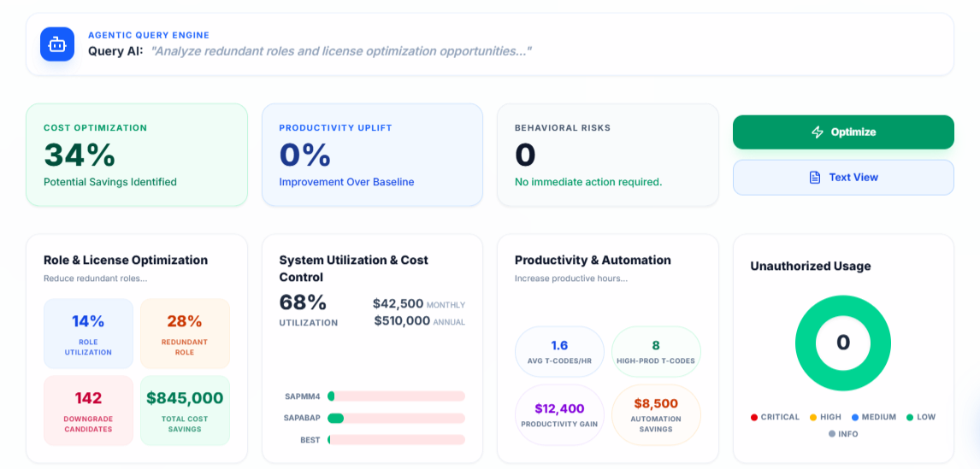
Task: Open the Productivity Uplift card
Action: pos(372,155)
